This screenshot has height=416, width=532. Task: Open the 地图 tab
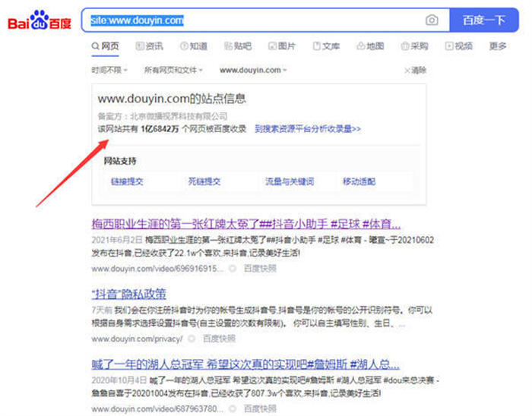pos(370,46)
